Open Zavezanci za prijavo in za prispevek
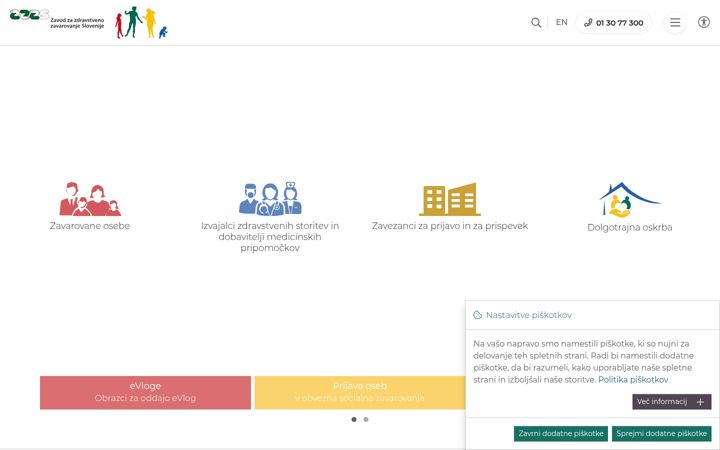Screen dimensions: 720x450 450,226
